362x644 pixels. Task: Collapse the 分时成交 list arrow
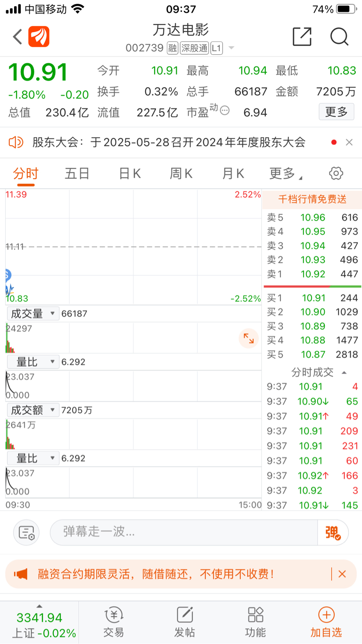[x=344, y=372]
